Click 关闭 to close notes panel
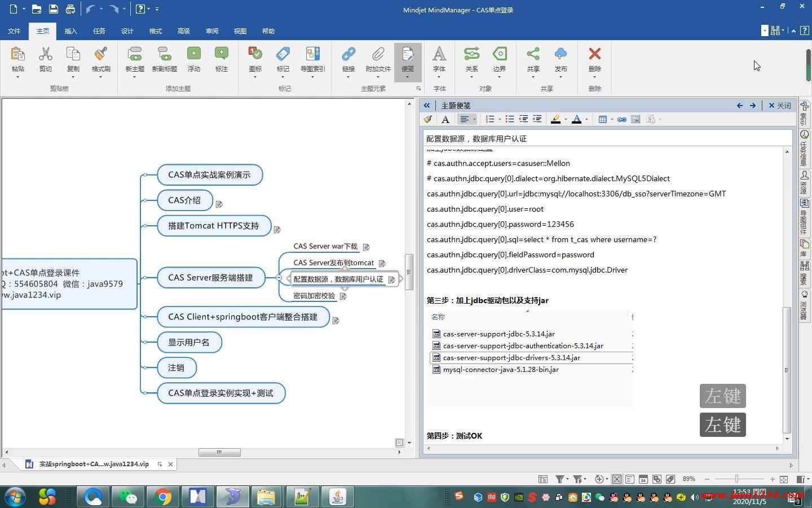The height and width of the screenshot is (508, 812). (x=780, y=106)
